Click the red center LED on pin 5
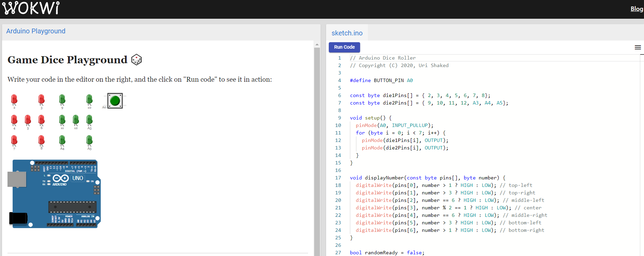The height and width of the screenshot is (256, 644). tap(28, 120)
